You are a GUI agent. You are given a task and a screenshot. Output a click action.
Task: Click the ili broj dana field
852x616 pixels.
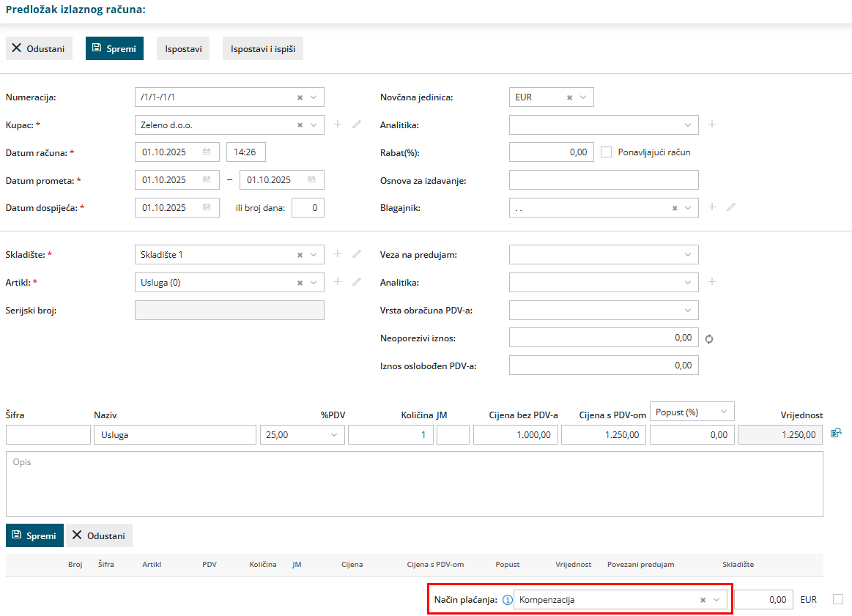pos(308,207)
